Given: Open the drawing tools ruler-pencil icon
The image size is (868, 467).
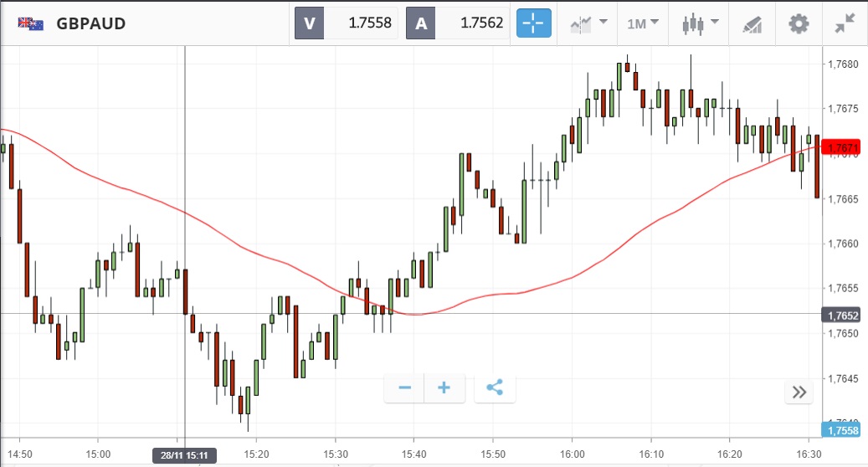Looking at the screenshot, I should tap(752, 23).
